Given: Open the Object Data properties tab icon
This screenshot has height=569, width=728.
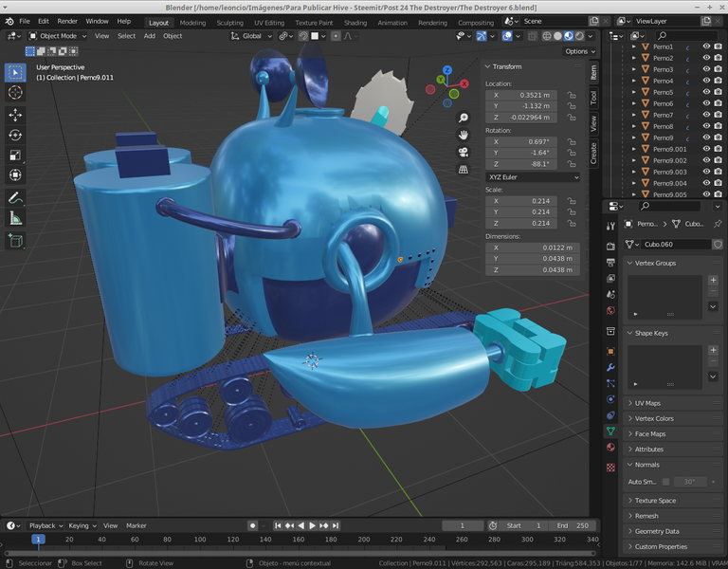Looking at the screenshot, I should [610, 431].
